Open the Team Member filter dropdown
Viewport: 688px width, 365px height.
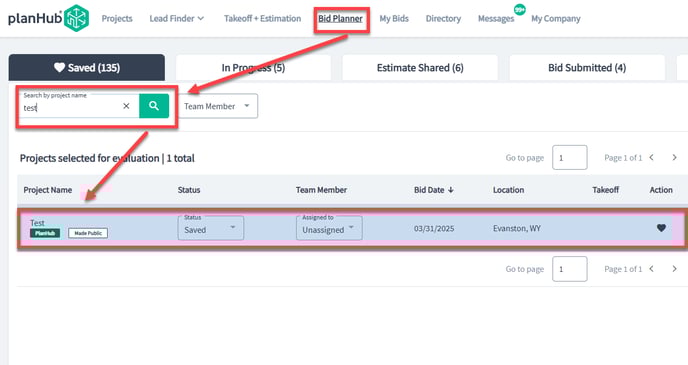[218, 106]
